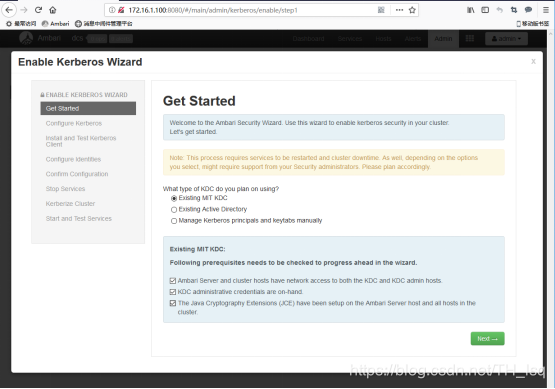Screen dimensions: 555x389
Task: Click the browser forward arrow button
Action: tap(24, 10)
